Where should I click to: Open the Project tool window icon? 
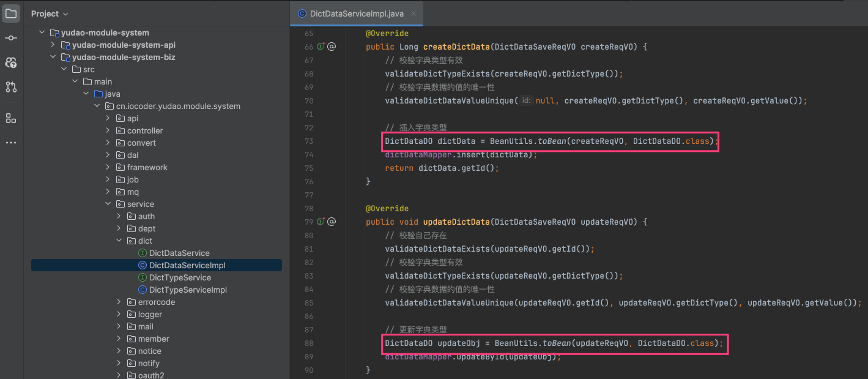(11, 13)
